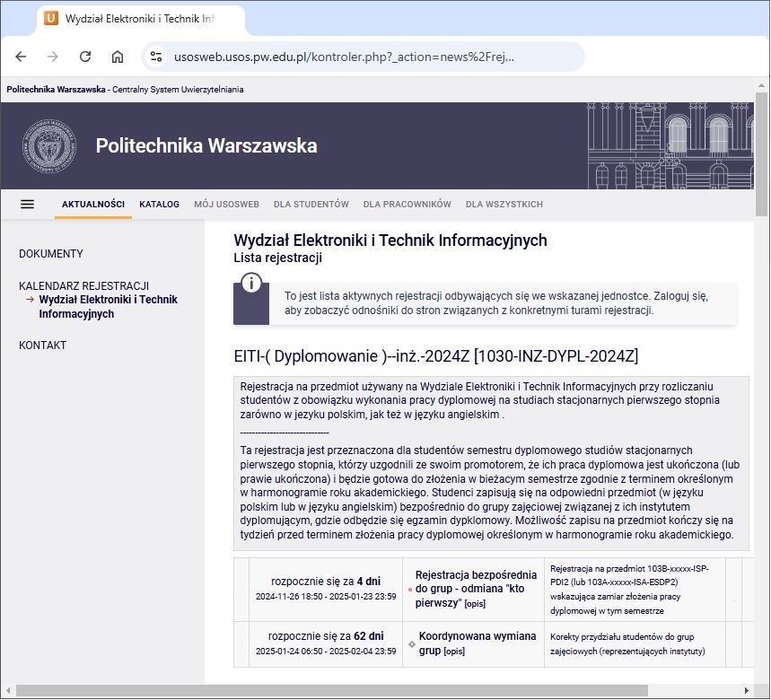The width and height of the screenshot is (771, 700).
Task: Click the red dot icon next to Rejestracja bezpośrednia
Action: 410,589
